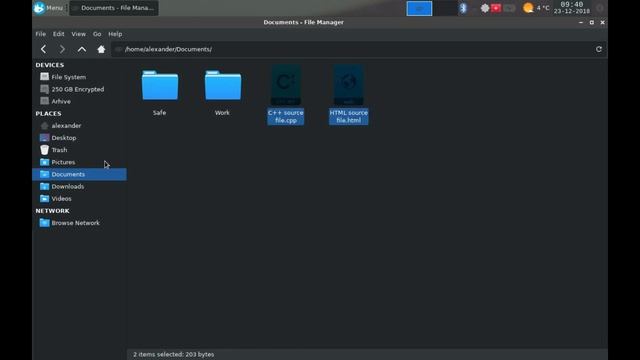Open the whisker Menu button

49,8
